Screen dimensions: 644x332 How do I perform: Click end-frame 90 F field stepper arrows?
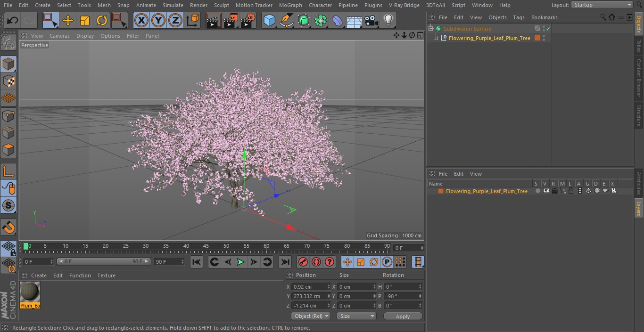coord(182,261)
